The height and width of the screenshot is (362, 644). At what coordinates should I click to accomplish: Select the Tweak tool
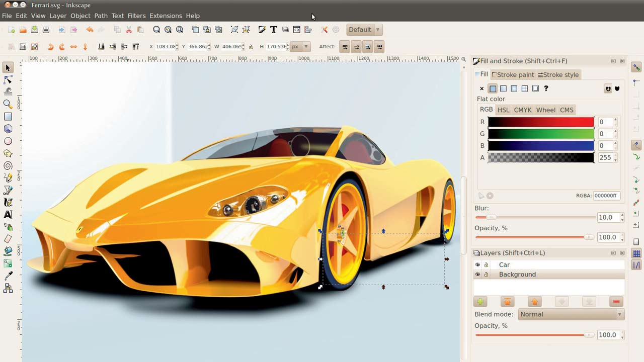(8, 92)
